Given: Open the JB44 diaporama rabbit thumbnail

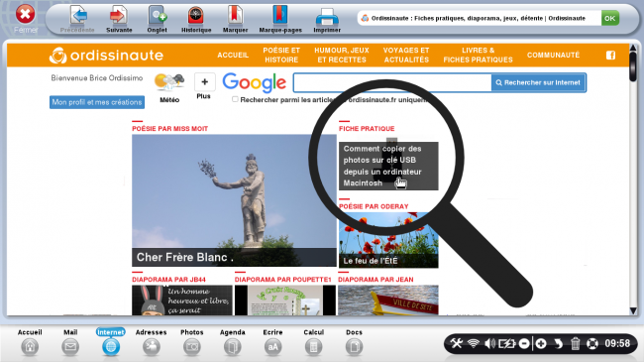Looking at the screenshot, I should coord(182,301).
